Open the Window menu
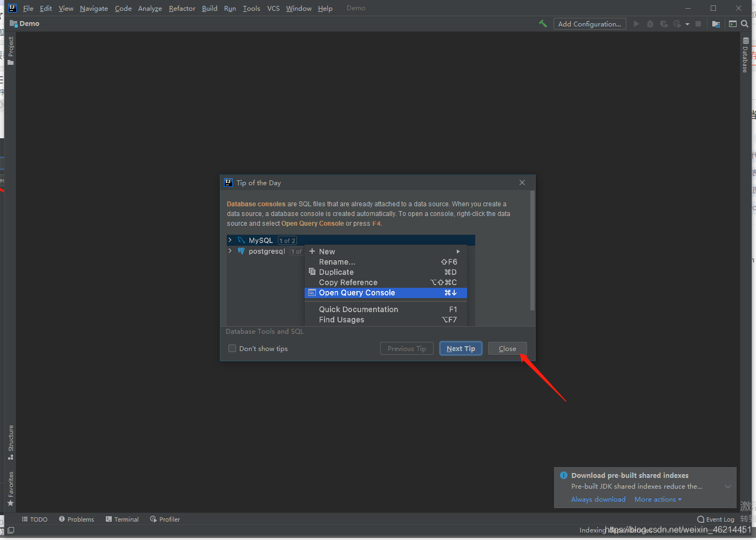The image size is (756, 540). point(299,8)
